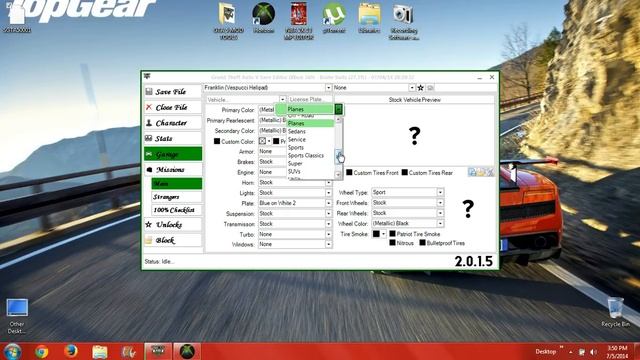This screenshot has width=640, height=360.
Task: Enable the Custom Color checkbox
Action: coord(217,141)
